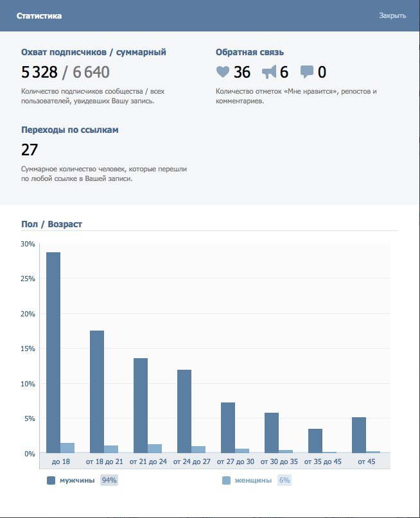420x518 pixels.
Task: Click the мужчины legend label
Action: coord(77,480)
